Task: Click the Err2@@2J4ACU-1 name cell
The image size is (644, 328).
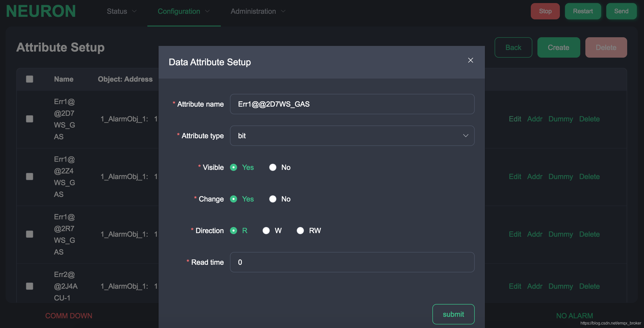Action: pyautogui.click(x=66, y=286)
